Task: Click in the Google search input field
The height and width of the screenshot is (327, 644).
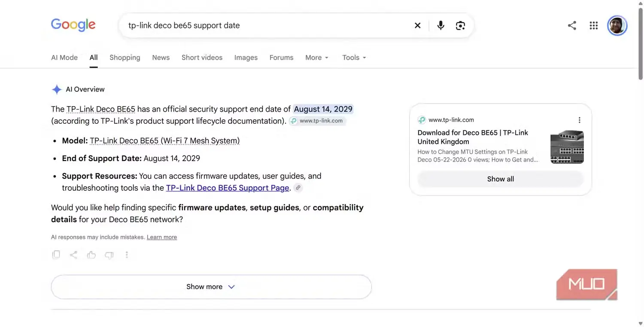Action: pyautogui.click(x=266, y=25)
